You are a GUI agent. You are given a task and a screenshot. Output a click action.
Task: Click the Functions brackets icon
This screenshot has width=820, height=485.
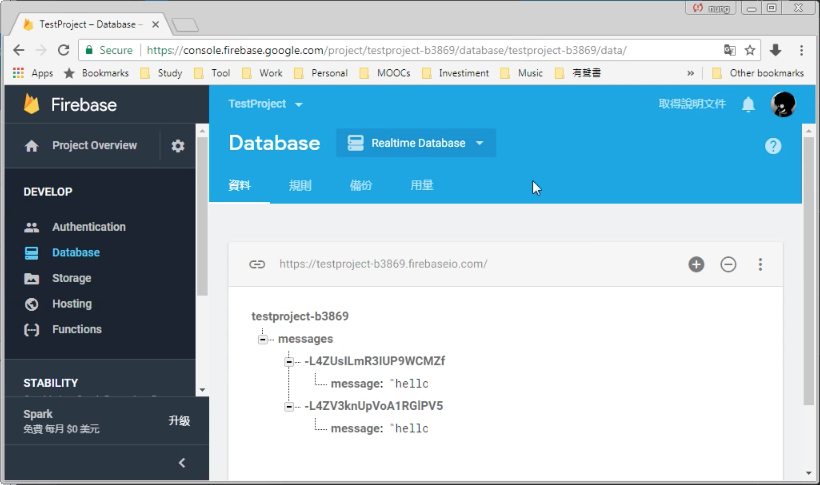31,330
